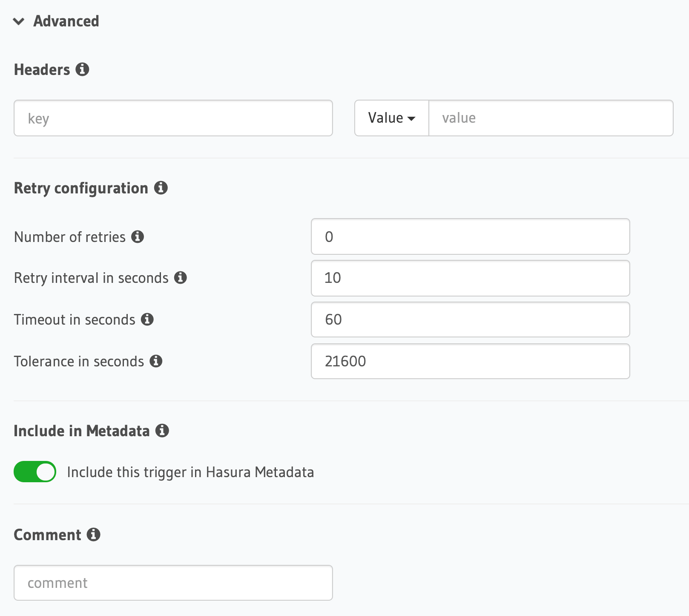The height and width of the screenshot is (616, 689).
Task: Click the info icon next to Comment
Action: [x=93, y=535]
